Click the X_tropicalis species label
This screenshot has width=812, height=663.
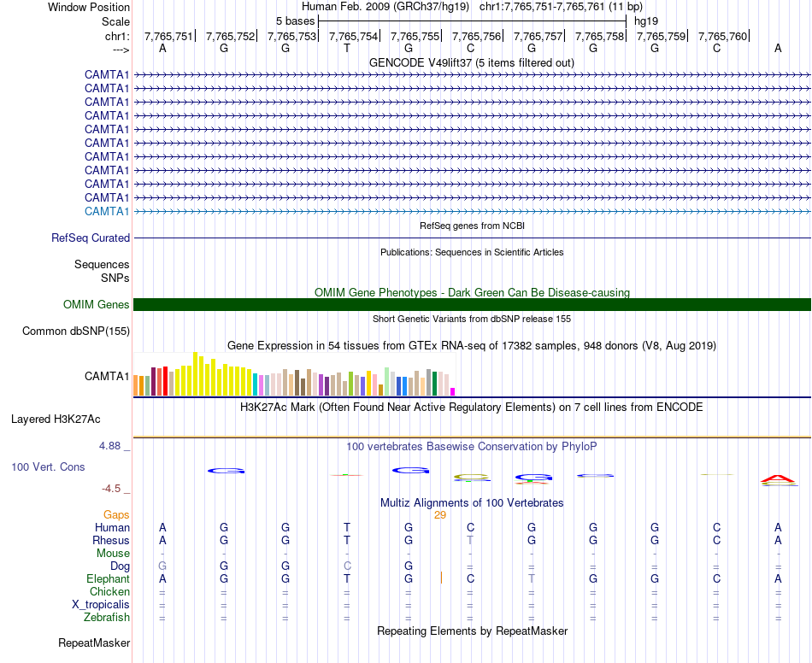tap(101, 605)
